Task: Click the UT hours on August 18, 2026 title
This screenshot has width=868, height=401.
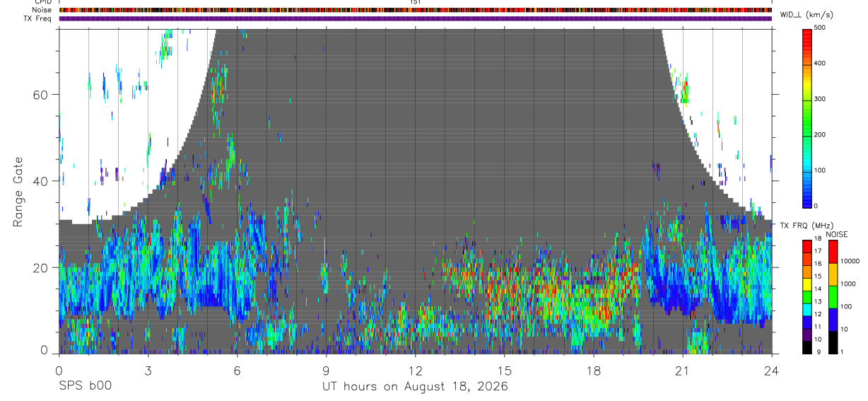Action: click(415, 387)
